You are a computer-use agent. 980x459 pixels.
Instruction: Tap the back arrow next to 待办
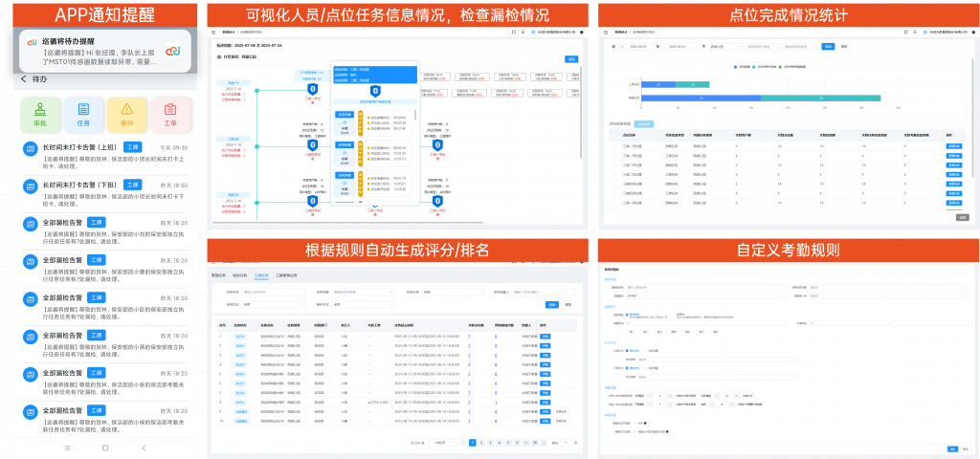[x=24, y=79]
